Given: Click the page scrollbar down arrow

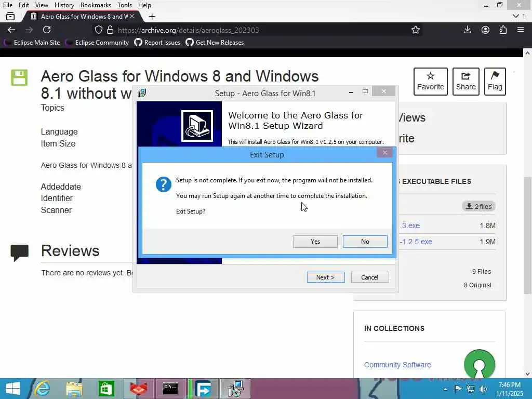Looking at the screenshot, I should [x=527, y=374].
